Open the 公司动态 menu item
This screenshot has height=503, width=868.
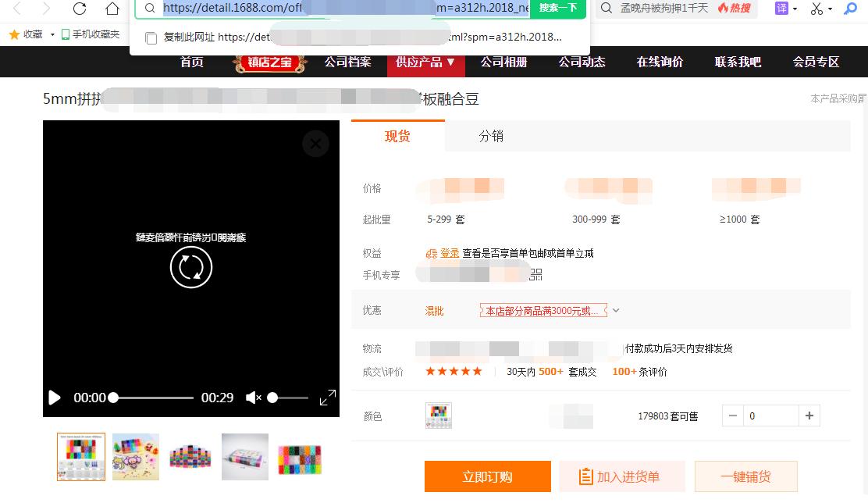point(582,62)
